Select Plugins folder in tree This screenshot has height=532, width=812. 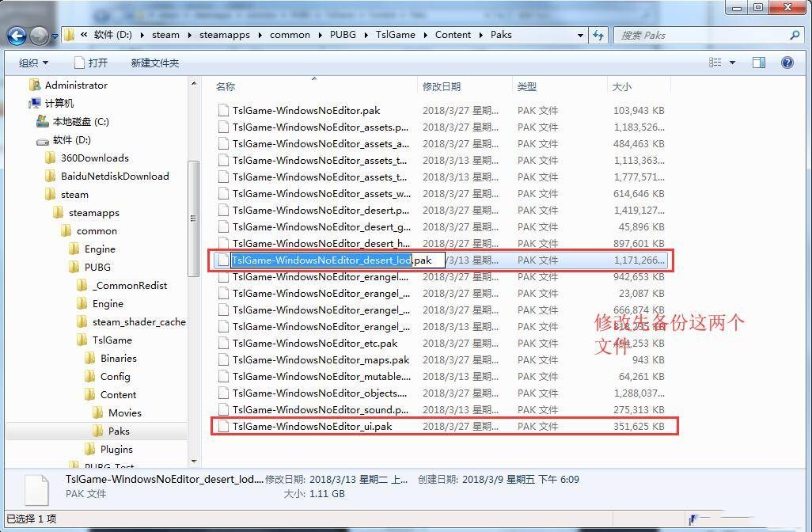[116, 449]
